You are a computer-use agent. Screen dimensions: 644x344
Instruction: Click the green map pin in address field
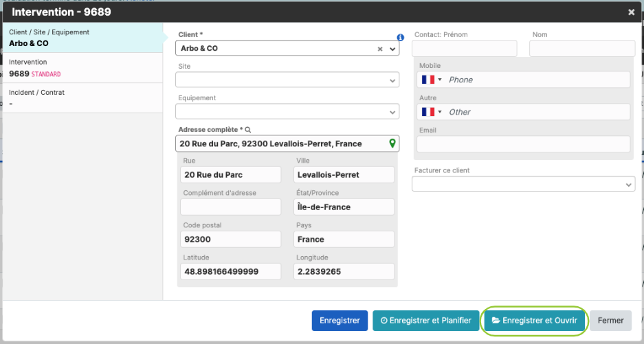pyautogui.click(x=392, y=143)
